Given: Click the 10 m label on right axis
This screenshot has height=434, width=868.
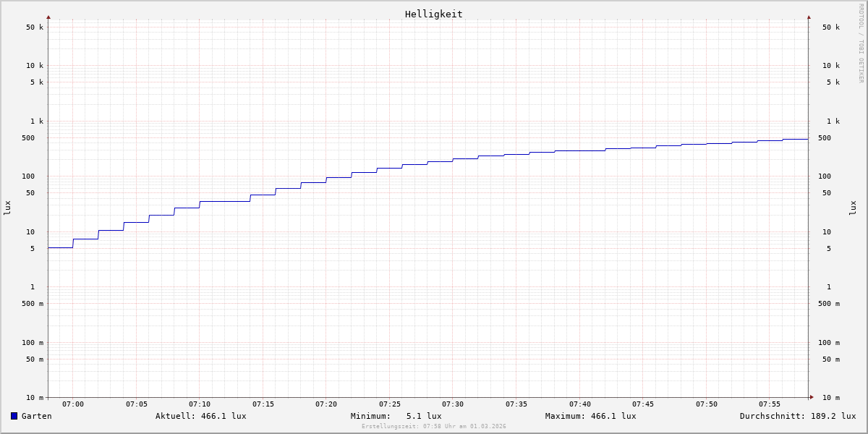Looking at the screenshot, I should tap(830, 398).
